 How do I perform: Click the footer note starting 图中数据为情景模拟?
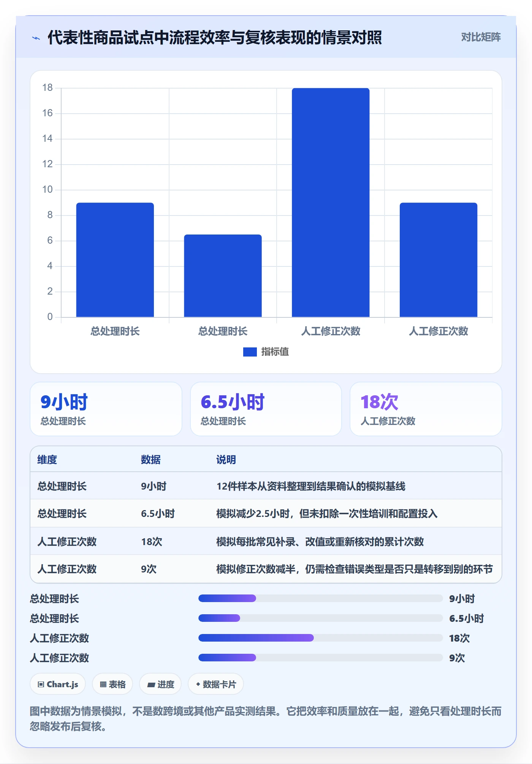(266, 718)
